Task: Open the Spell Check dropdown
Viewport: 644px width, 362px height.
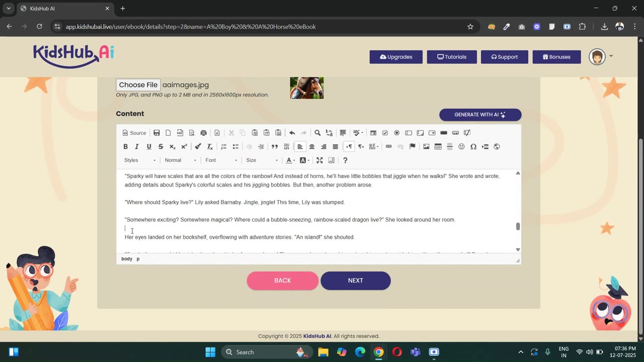Action: coord(358,133)
